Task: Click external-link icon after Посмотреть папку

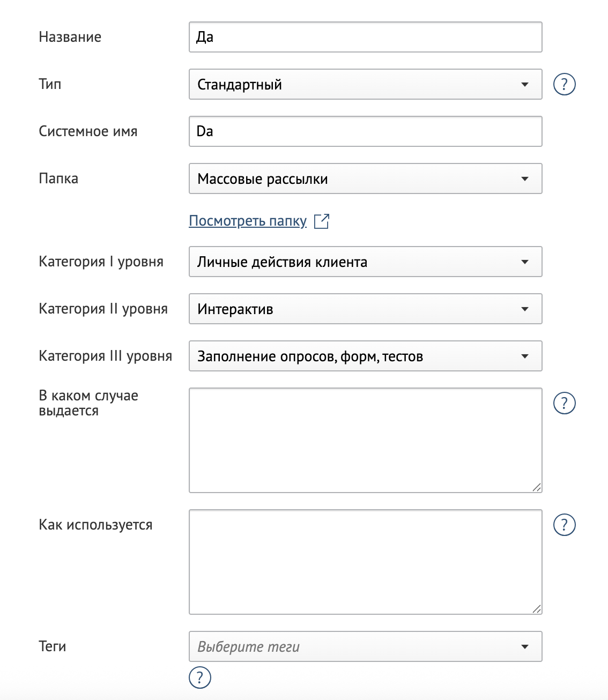Action: click(322, 221)
